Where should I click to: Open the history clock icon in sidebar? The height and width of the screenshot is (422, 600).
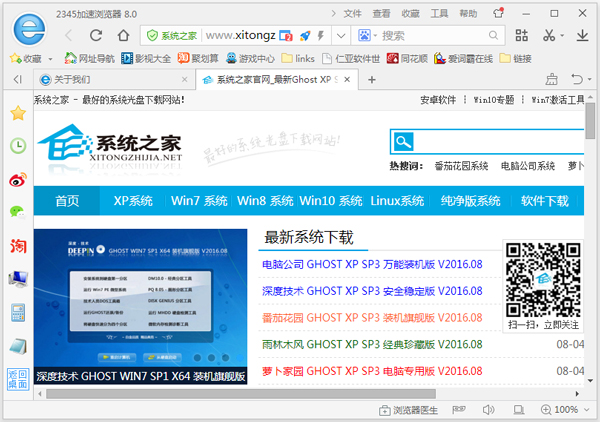coord(17,146)
